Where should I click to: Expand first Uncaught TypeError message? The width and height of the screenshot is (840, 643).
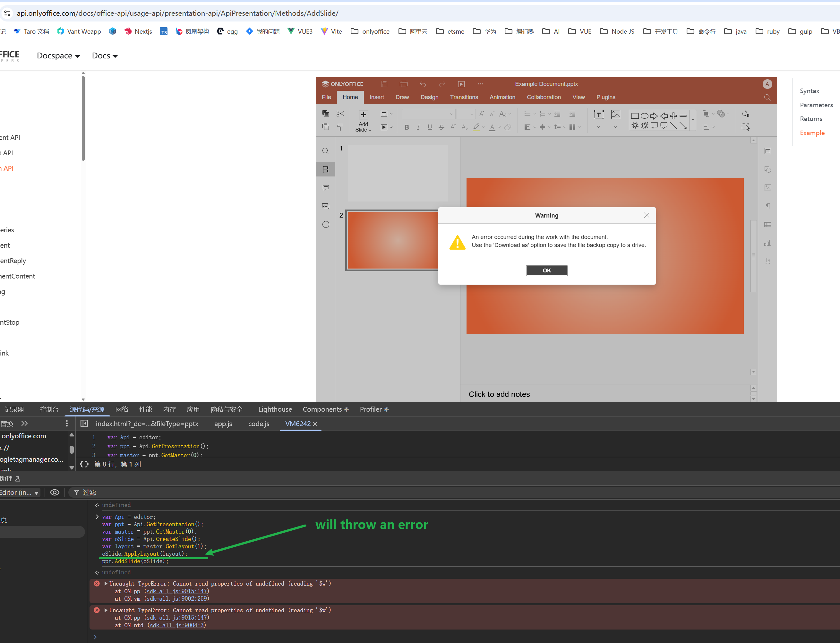pos(106,584)
